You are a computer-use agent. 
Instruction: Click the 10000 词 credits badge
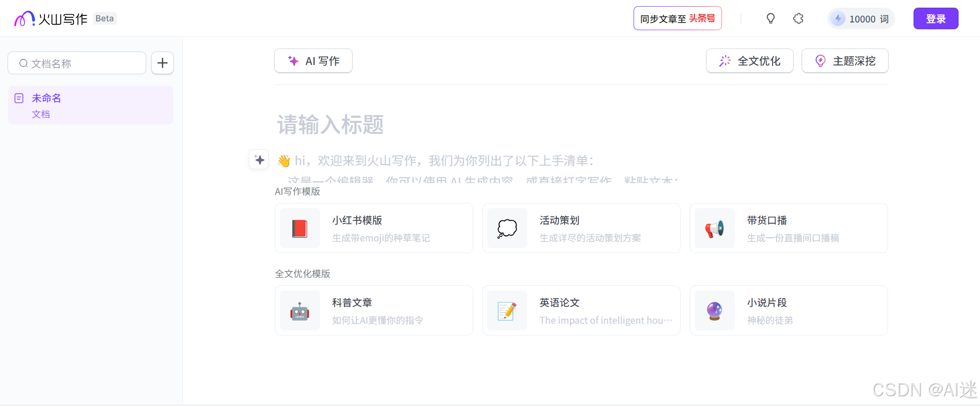[861, 19]
